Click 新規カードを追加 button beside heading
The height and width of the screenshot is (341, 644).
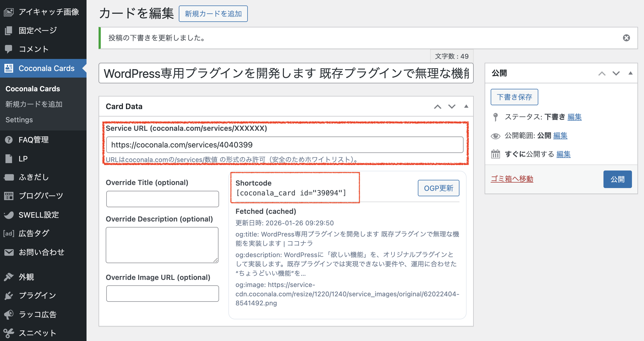pos(213,14)
